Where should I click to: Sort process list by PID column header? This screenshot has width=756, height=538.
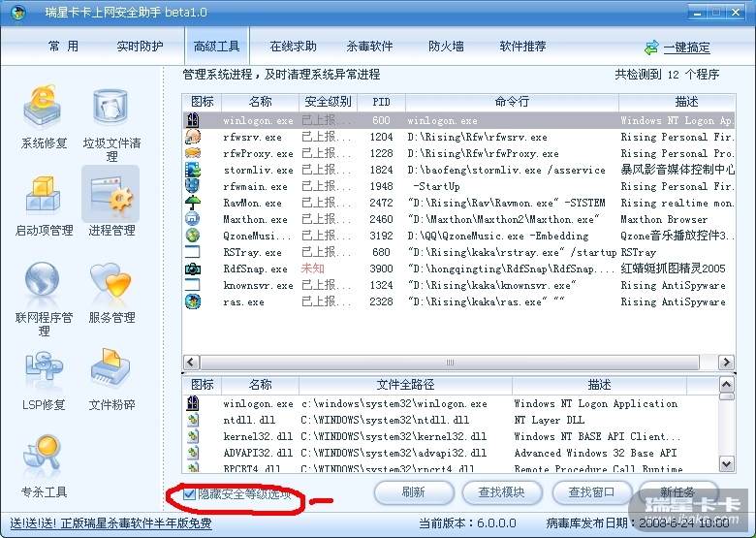381,102
